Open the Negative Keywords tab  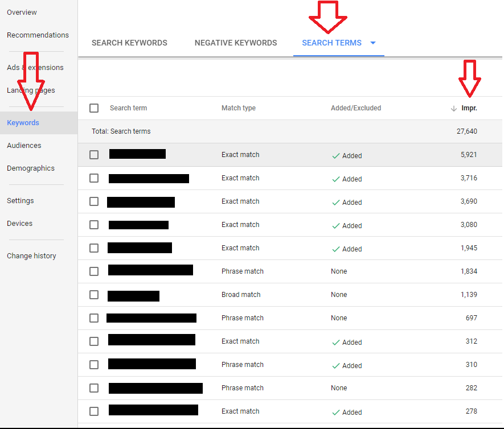pos(236,43)
